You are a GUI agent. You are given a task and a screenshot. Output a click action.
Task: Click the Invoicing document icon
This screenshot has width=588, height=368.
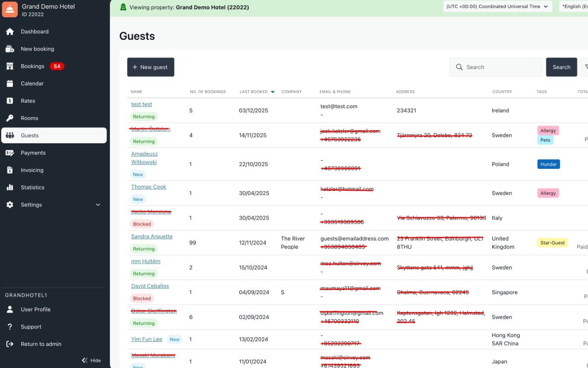click(x=10, y=170)
